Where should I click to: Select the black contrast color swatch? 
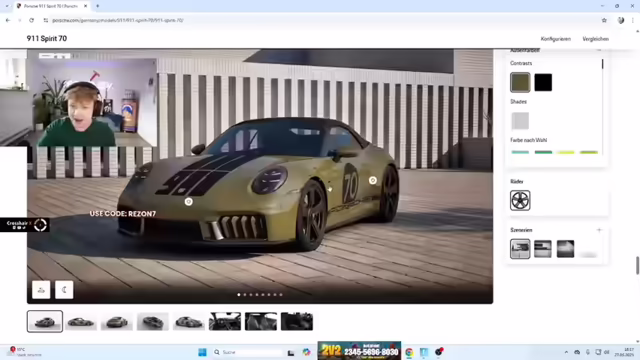coord(543,82)
